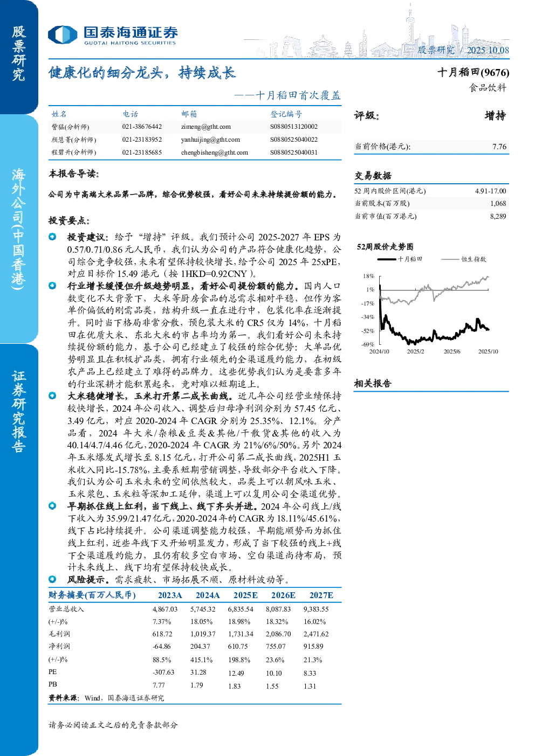Screen dimensions: 535x756
Task: Click the sidebar label 证券研究报告
Action: 19,411
